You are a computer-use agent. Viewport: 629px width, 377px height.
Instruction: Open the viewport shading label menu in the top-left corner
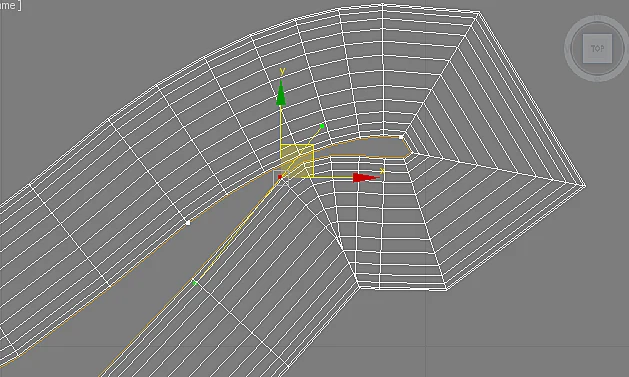pyautogui.click(x=10, y=5)
